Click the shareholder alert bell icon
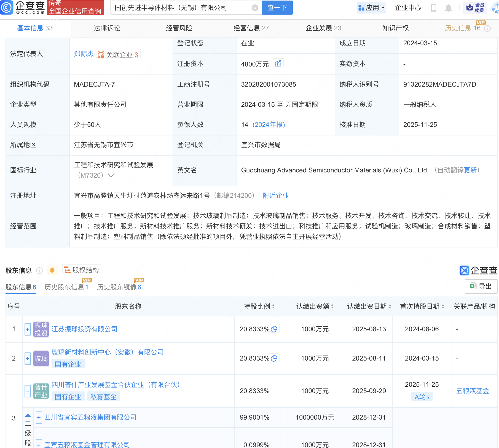The width and height of the screenshot is (499, 448). click(52, 270)
